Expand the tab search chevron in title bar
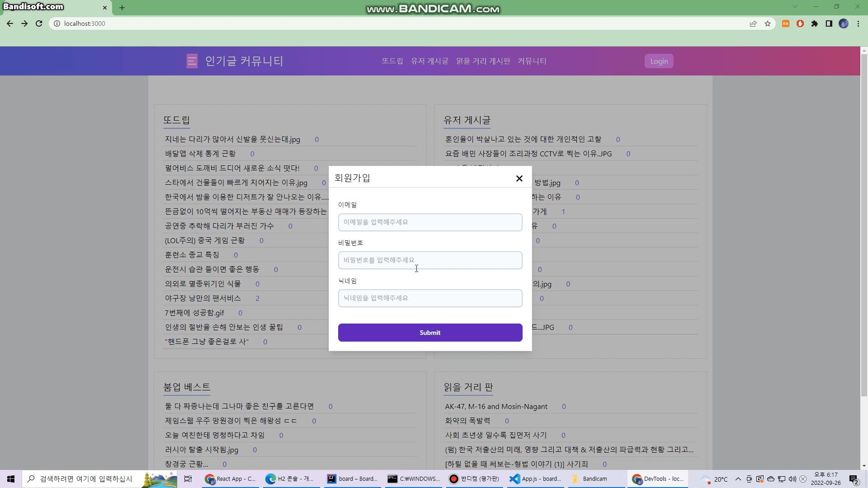The image size is (868, 488). click(795, 6)
